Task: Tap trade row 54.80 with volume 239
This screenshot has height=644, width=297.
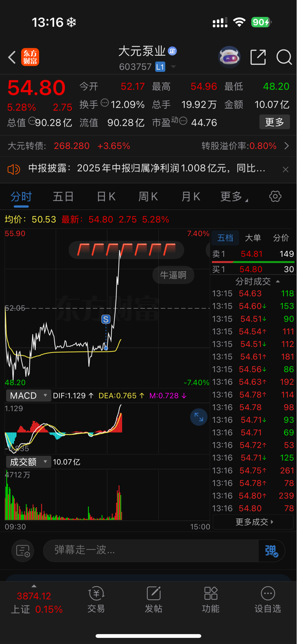Action: 253,495
